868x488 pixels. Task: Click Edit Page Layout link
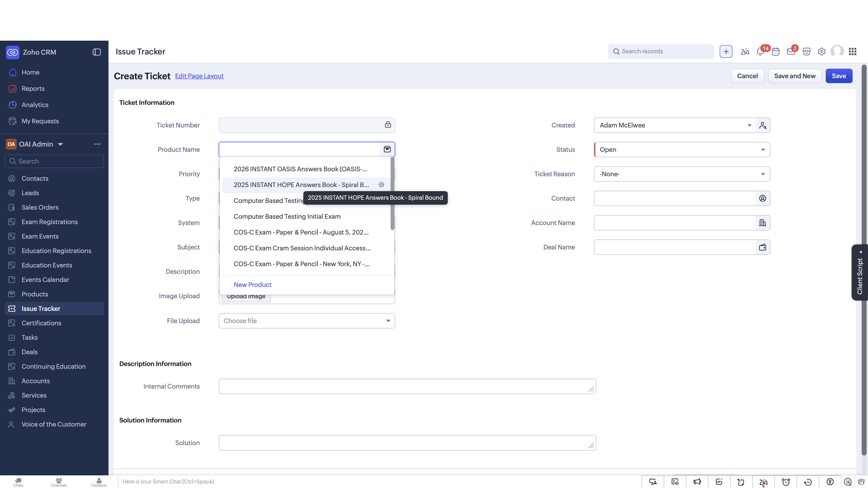tap(199, 76)
